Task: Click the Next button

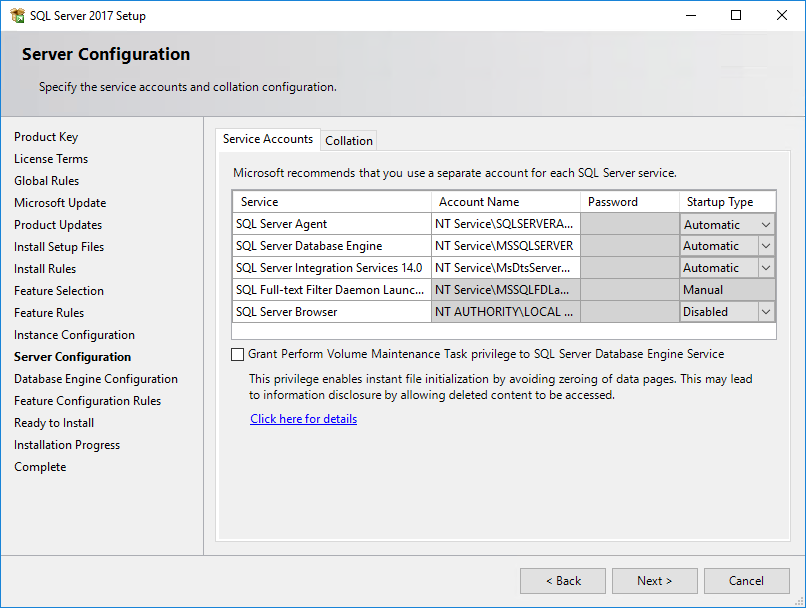Action: click(x=654, y=581)
